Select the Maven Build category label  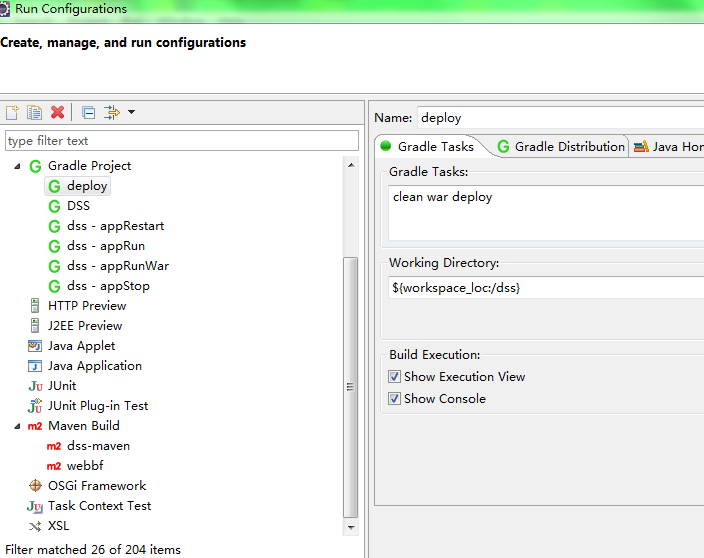[x=84, y=426]
